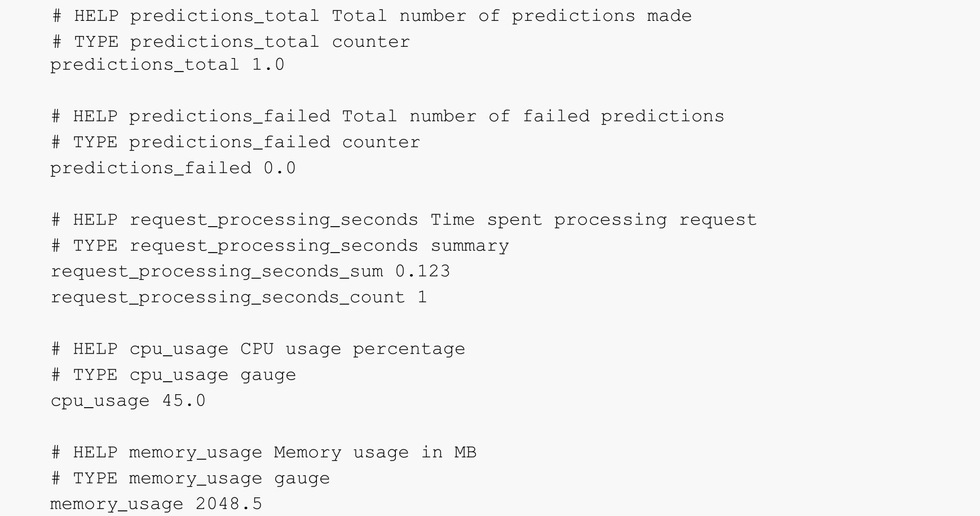Click the number 2048.5 at the bottom

tap(229, 504)
